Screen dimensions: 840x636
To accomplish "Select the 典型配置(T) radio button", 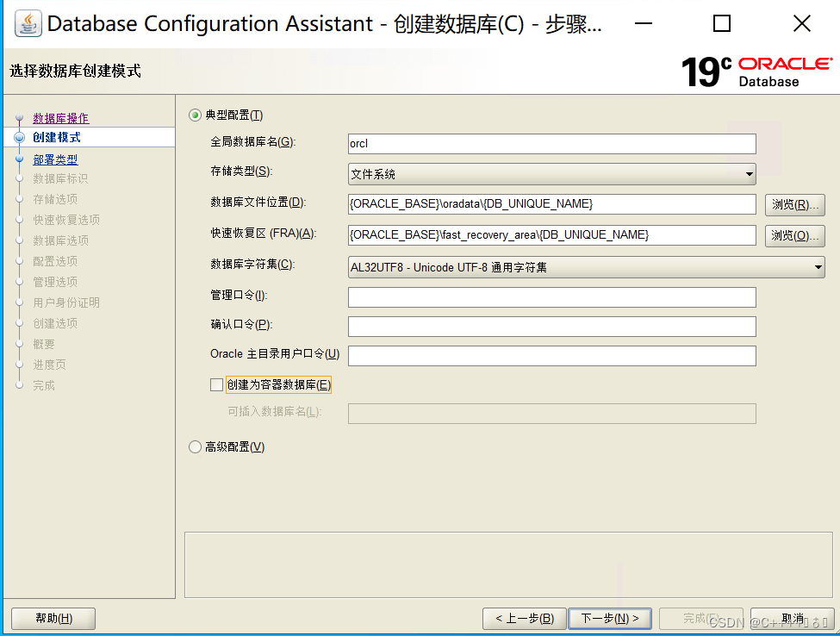I will point(195,115).
